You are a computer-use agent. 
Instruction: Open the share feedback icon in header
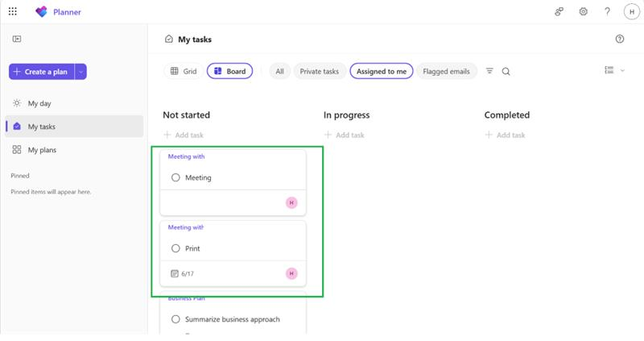pyautogui.click(x=559, y=12)
